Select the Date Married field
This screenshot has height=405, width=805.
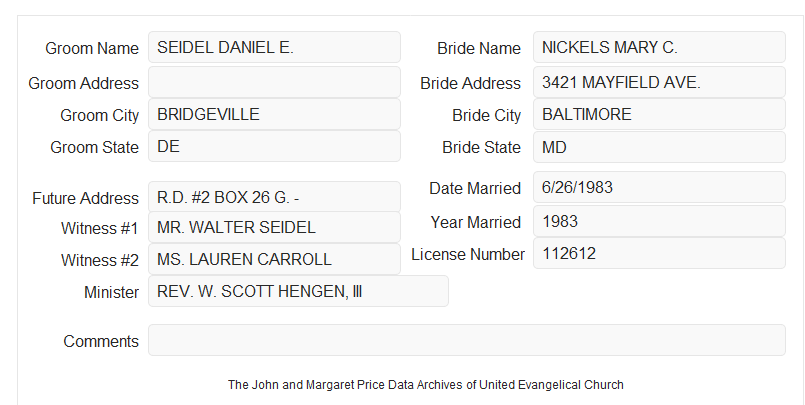(x=659, y=187)
